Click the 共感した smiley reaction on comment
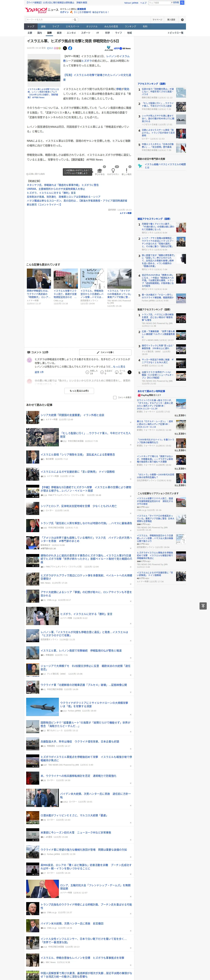210x980 pixels. (92, 372)
